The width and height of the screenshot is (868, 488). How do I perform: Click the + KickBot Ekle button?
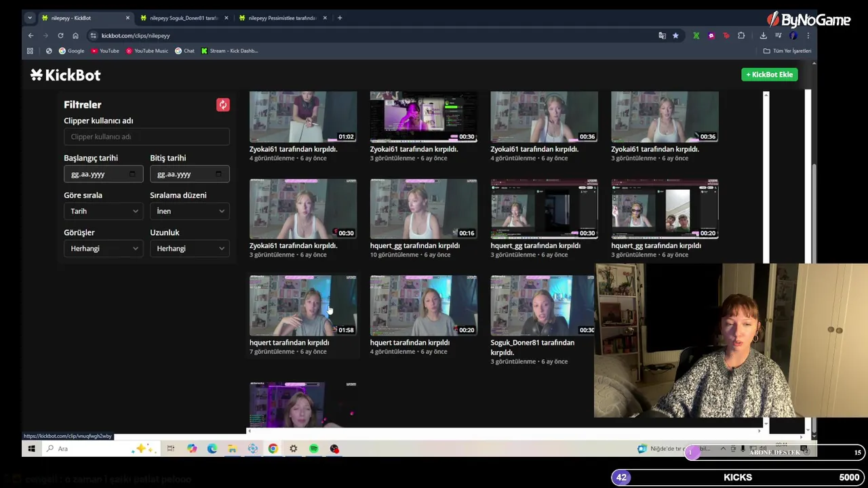(x=769, y=75)
